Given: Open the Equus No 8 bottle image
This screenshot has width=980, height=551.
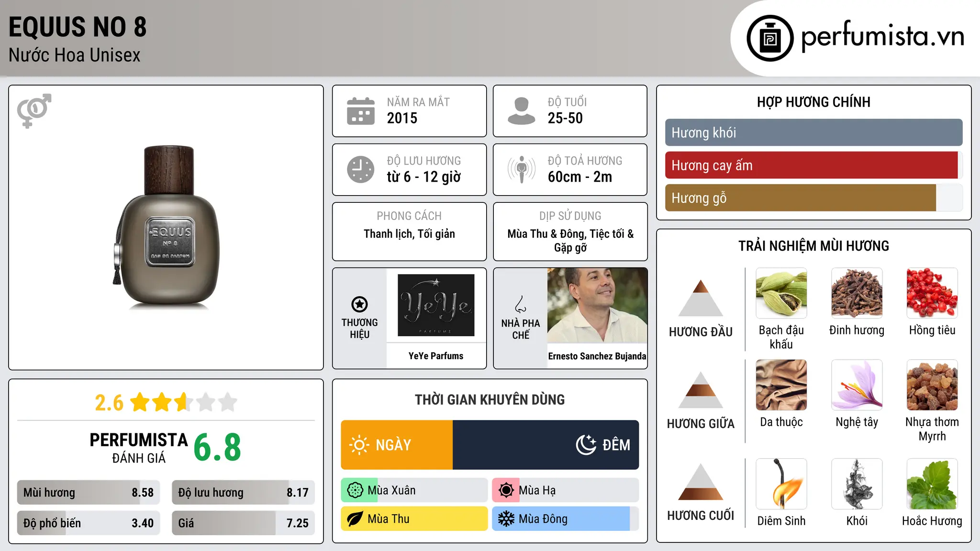Looking at the screenshot, I should point(167,227).
